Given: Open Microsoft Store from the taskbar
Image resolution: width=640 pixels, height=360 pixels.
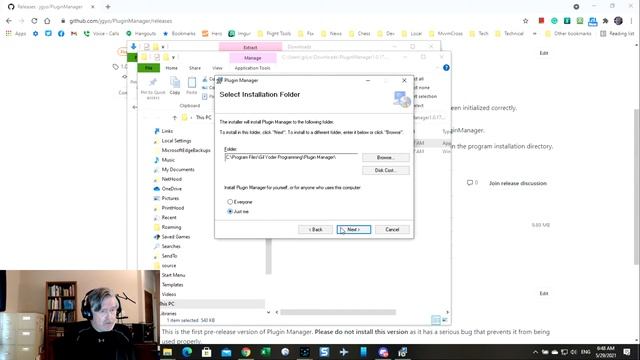Looking at the screenshot, I should 207,352.
